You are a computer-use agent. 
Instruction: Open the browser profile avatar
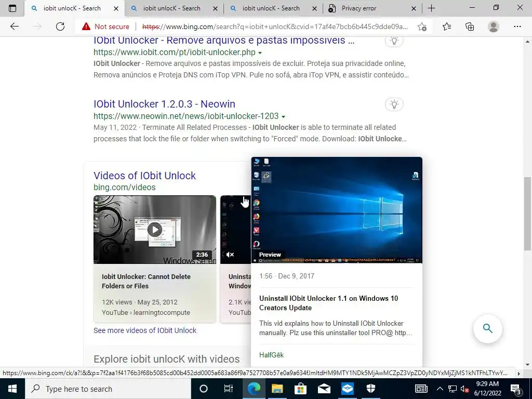point(494,26)
